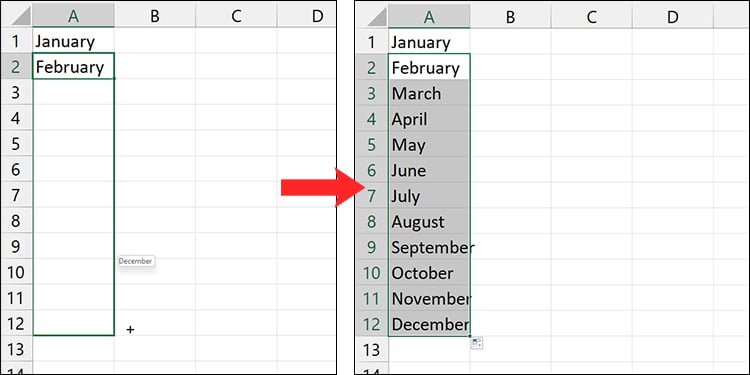Select row 7 header in right sheet
This screenshot has height=375, width=750.
(373, 195)
